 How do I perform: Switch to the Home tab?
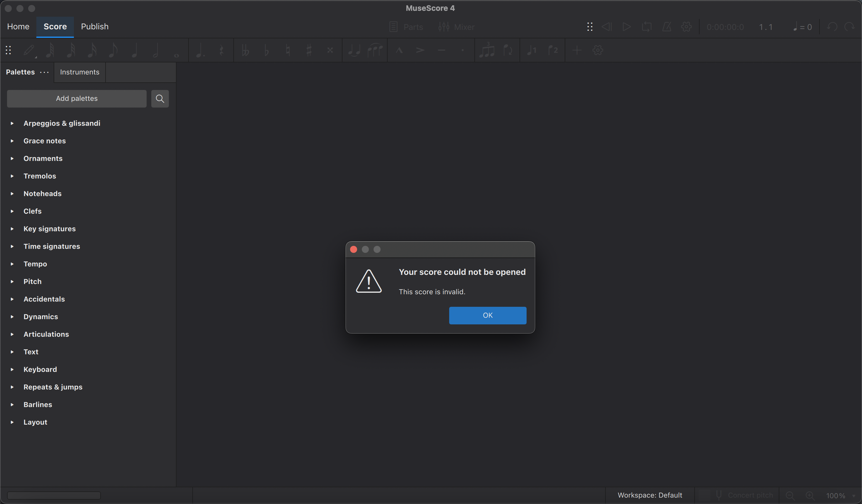[x=18, y=26]
